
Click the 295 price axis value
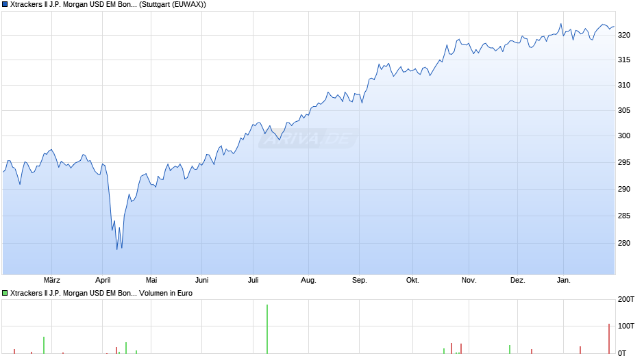tap(624, 163)
